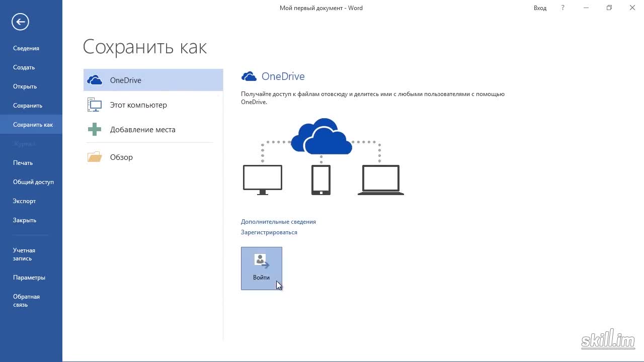Click Вход in the title bar
Viewport: 644px width, 362px height.
point(540,8)
